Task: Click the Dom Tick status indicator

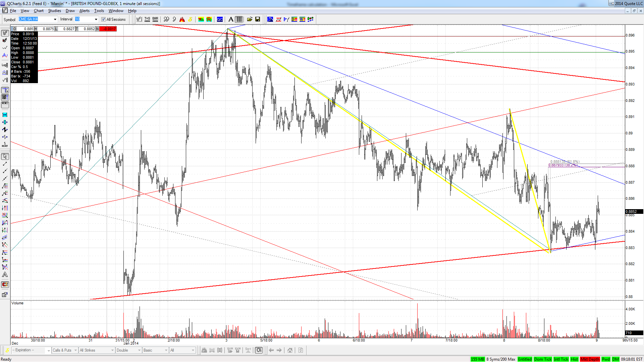Action: (543, 359)
